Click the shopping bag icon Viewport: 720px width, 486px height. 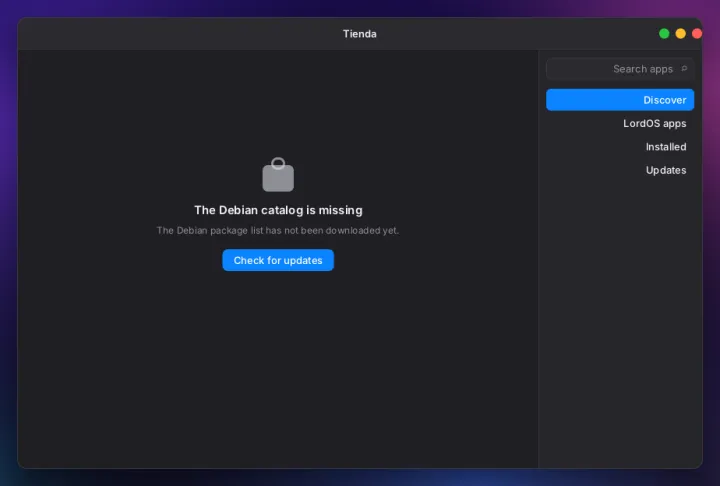[278, 175]
